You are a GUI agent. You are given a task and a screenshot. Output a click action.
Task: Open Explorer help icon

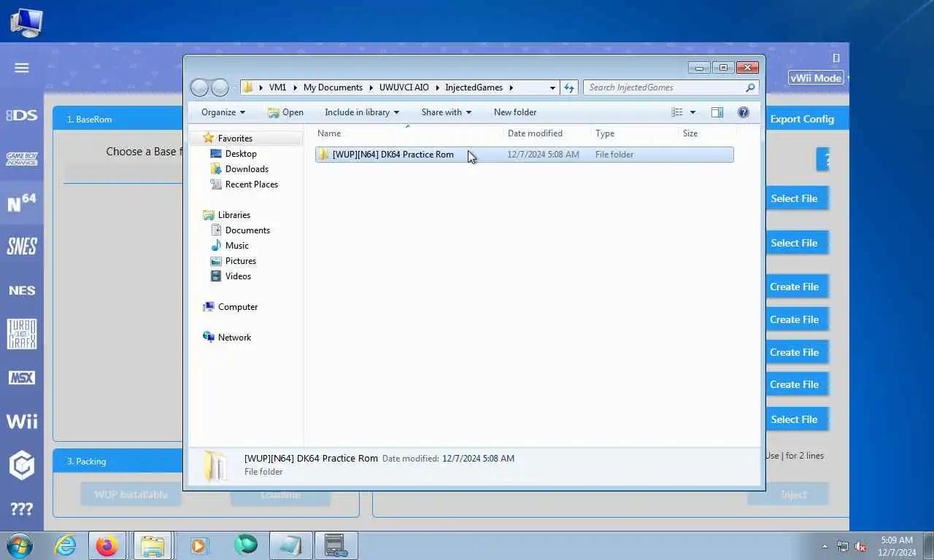pyautogui.click(x=744, y=112)
